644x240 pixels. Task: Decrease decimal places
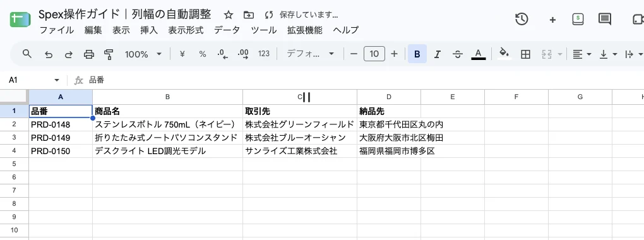(223, 54)
